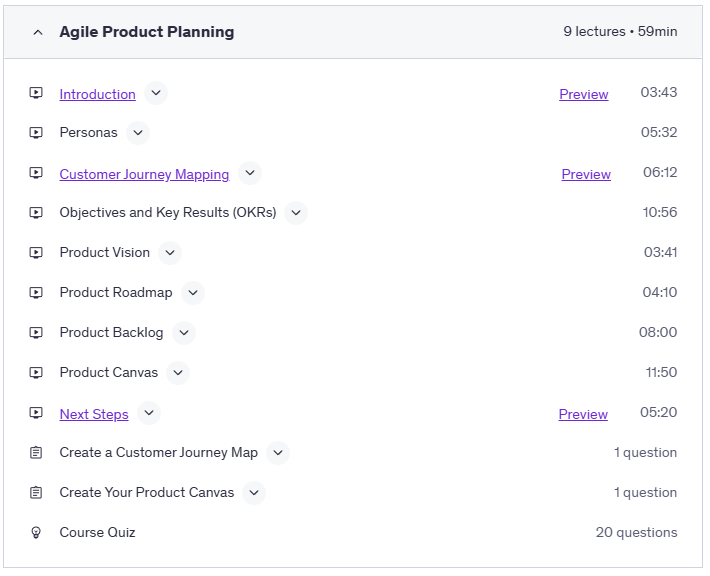Click the assignment icon beside Create Your Product Canvas
710x576 pixels.
tap(37, 493)
